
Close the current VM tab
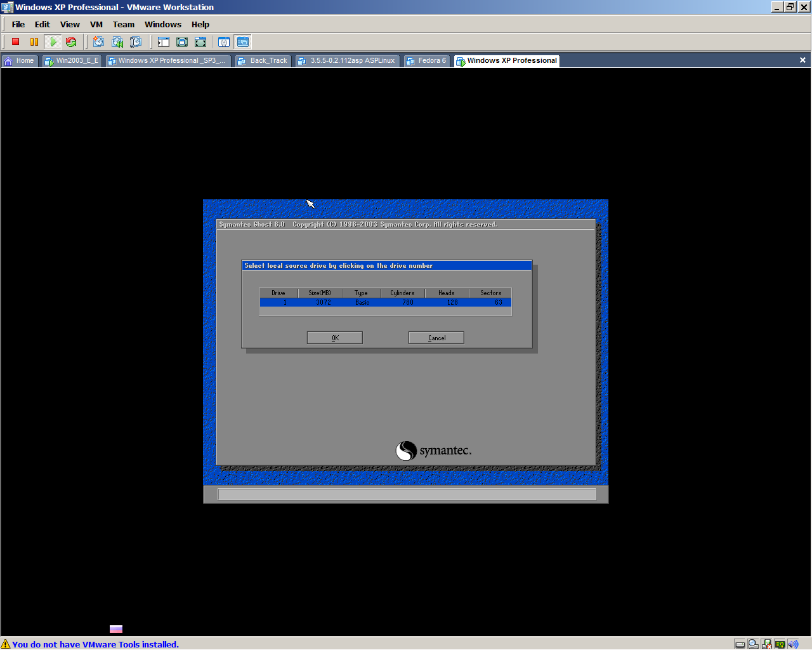(x=802, y=60)
